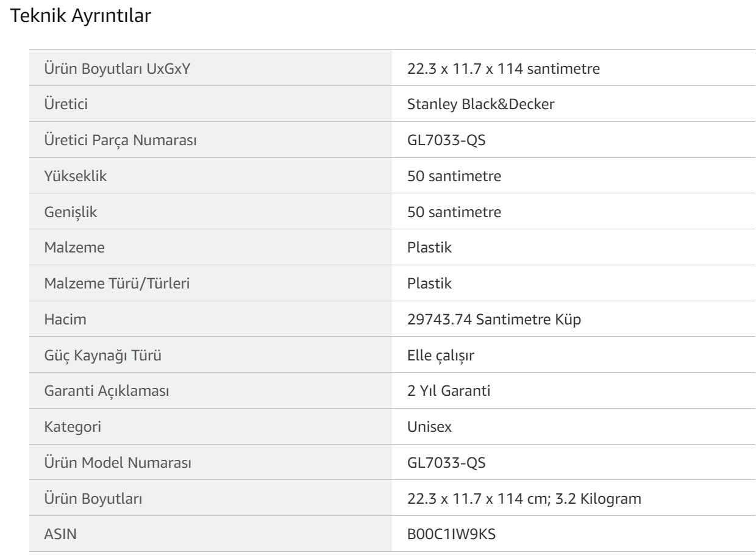Select the Elle çalışır value
This screenshot has width=756, height=555.
(441, 355)
